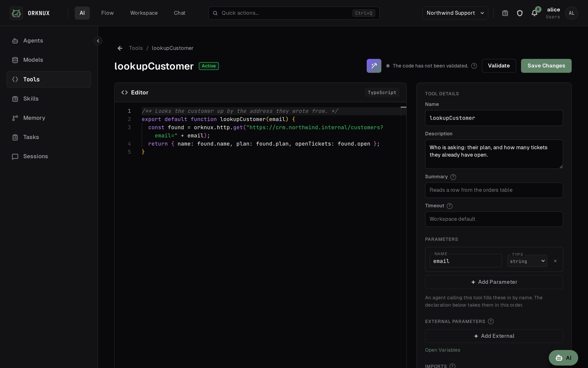Screen dimensions: 588x368
Task: Open Sessions in the sidebar
Action: pyautogui.click(x=49, y=156)
